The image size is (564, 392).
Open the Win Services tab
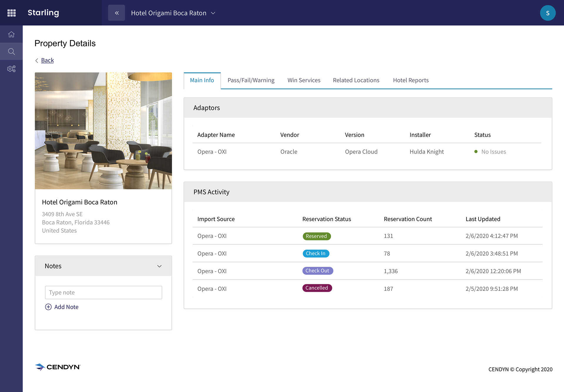(x=304, y=80)
